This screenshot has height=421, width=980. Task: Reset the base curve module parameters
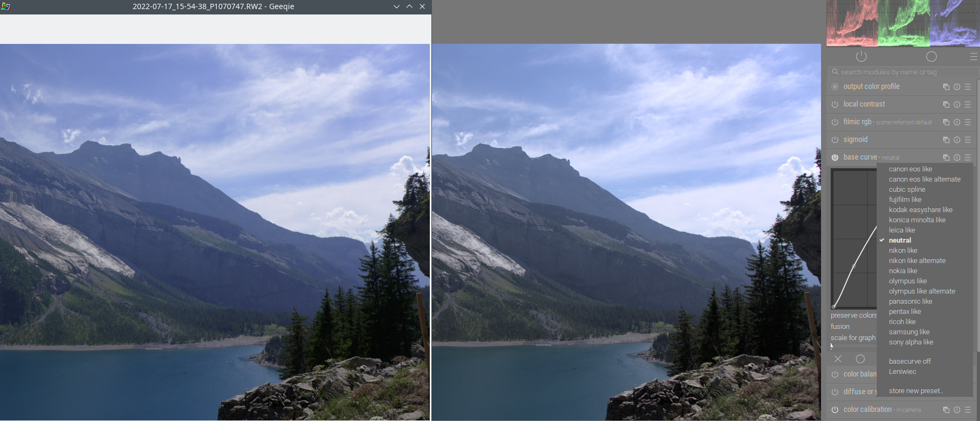tap(957, 157)
